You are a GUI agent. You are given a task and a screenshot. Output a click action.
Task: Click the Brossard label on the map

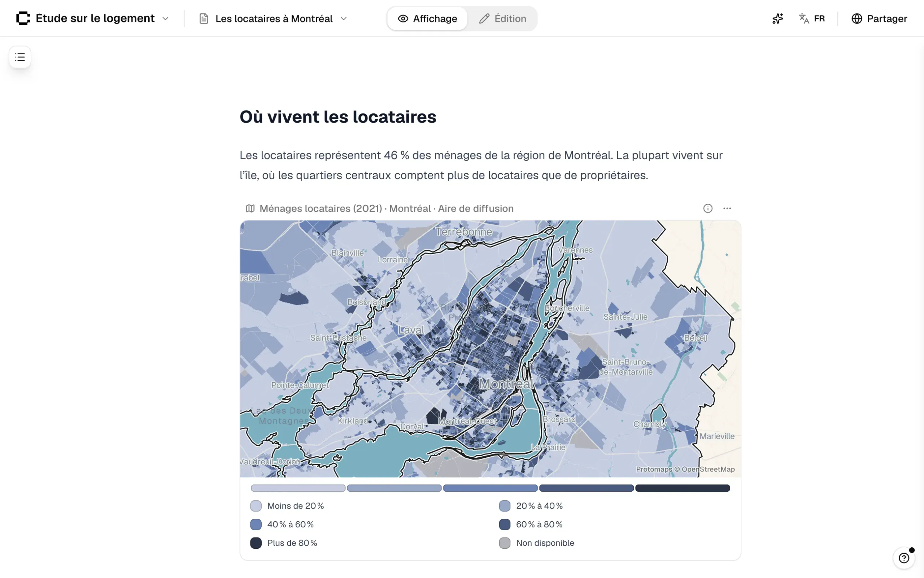pos(559,419)
